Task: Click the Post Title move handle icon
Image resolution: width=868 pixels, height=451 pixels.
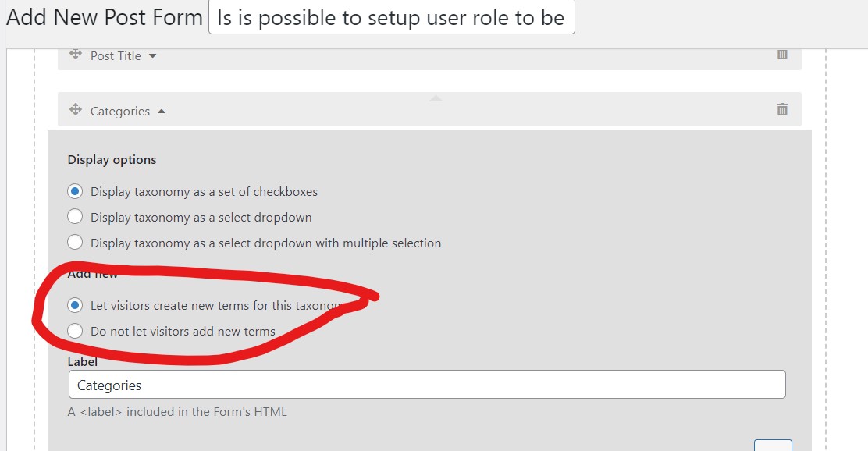Action: click(76, 55)
